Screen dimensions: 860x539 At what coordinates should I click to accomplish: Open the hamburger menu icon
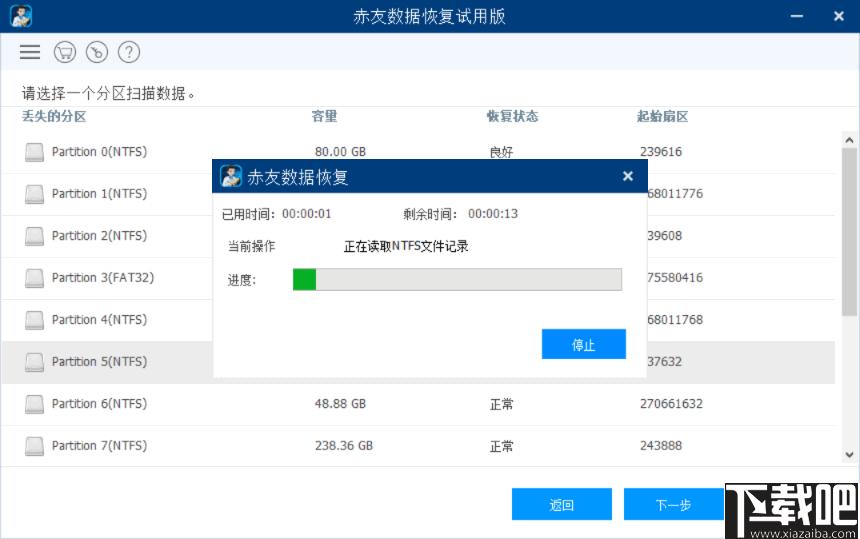(30, 52)
